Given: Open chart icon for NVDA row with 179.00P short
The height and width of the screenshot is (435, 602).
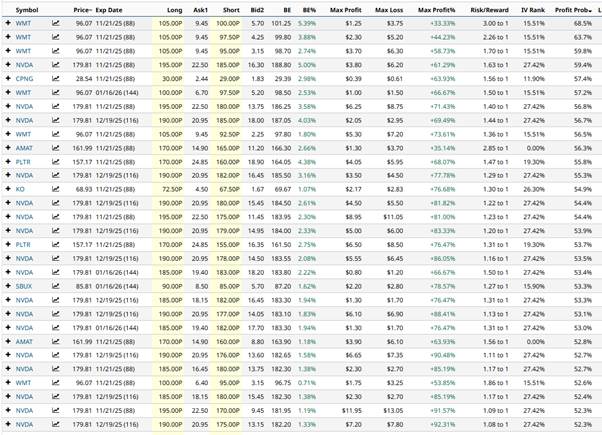Looking at the screenshot, I should click(x=56, y=231).
